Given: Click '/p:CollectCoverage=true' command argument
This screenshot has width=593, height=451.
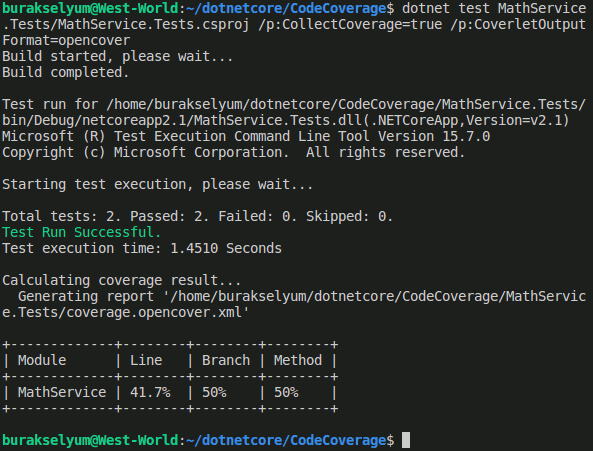Looking at the screenshot, I should (350, 24).
